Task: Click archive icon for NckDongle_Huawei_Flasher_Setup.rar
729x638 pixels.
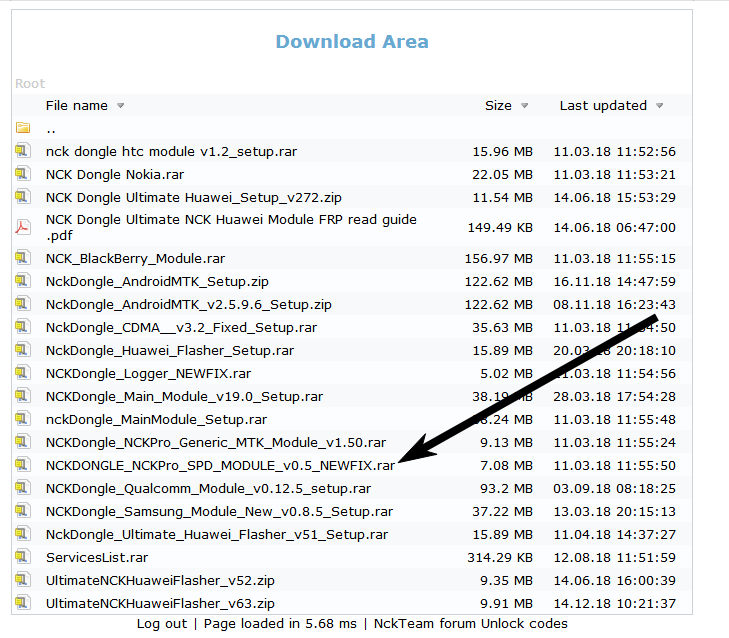Action: click(x=23, y=349)
